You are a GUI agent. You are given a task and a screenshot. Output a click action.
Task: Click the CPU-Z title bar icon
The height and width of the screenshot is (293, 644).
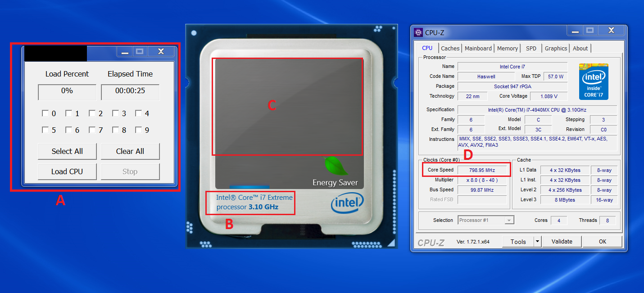pos(418,32)
